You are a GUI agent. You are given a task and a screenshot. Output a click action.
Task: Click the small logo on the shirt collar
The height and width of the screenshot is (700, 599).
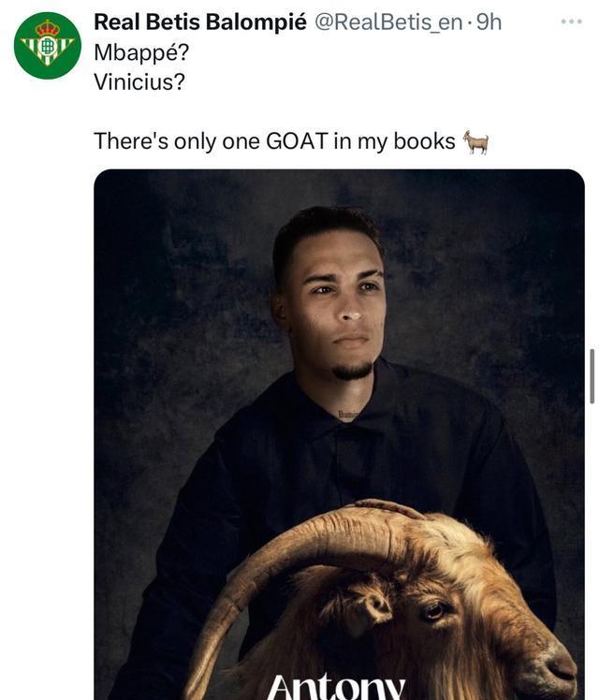click(x=349, y=412)
